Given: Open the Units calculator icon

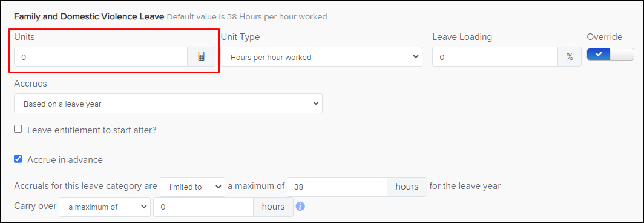Looking at the screenshot, I should click(x=201, y=57).
